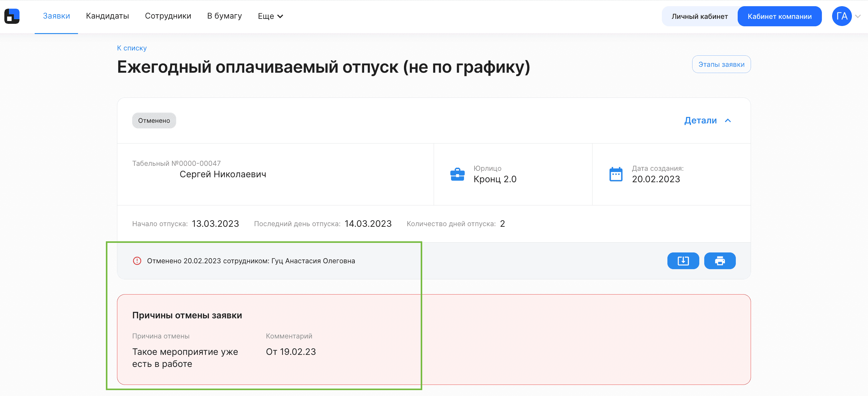The width and height of the screenshot is (868, 396).
Task: Expand the Еще dropdown menu
Action: pos(270,16)
